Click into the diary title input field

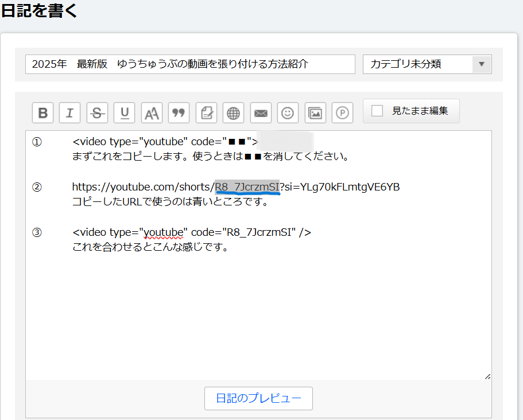click(x=190, y=64)
